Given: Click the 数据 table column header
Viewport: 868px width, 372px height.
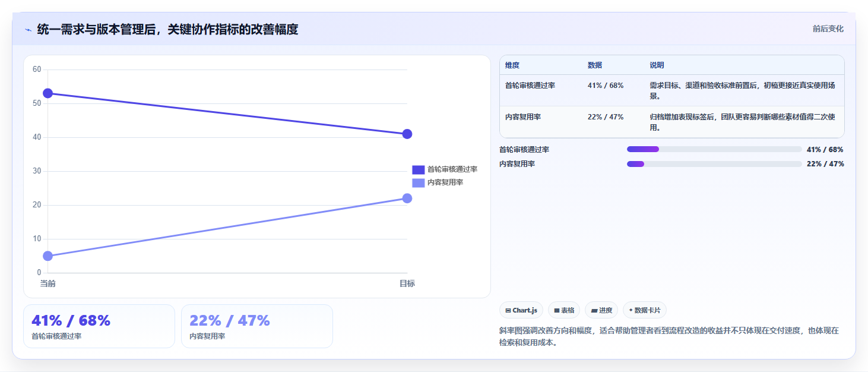Looking at the screenshot, I should pos(595,65).
